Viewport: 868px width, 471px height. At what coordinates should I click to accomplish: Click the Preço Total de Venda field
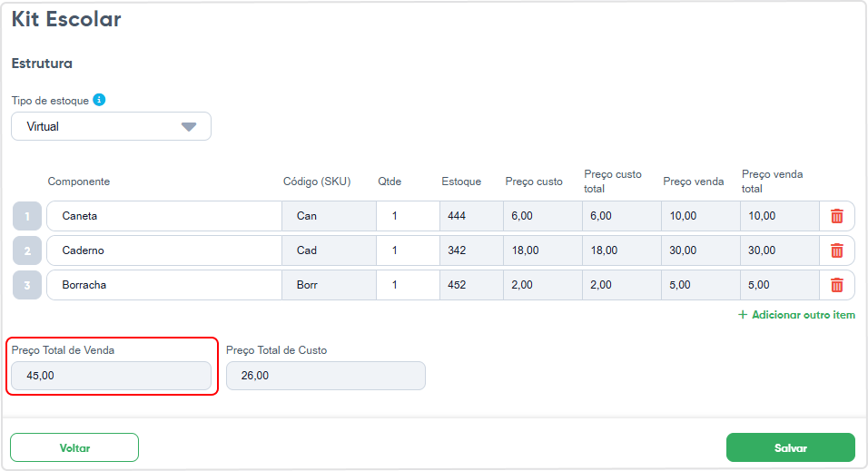pos(112,375)
